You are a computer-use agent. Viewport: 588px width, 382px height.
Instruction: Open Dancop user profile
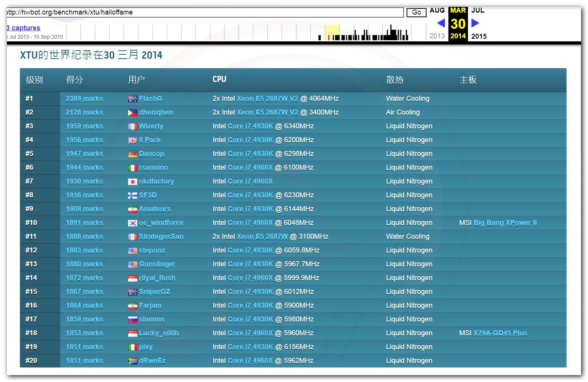tap(152, 154)
